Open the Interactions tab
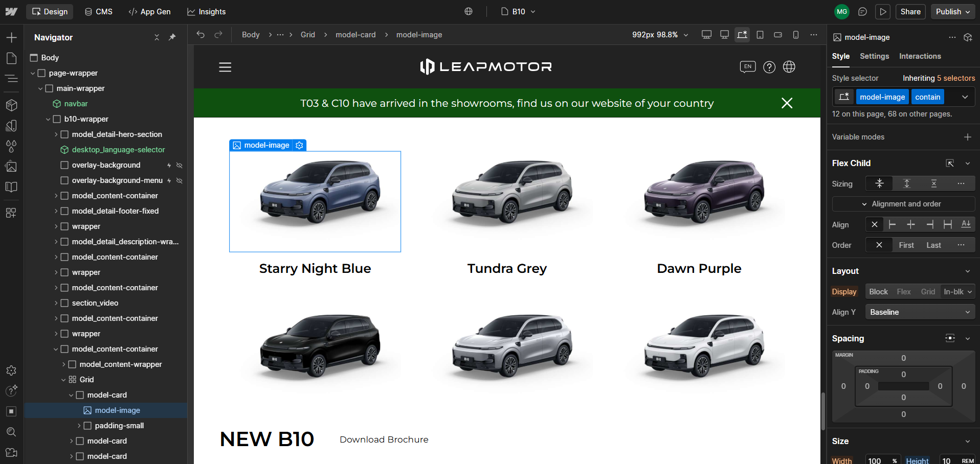Image resolution: width=980 pixels, height=464 pixels. point(920,56)
